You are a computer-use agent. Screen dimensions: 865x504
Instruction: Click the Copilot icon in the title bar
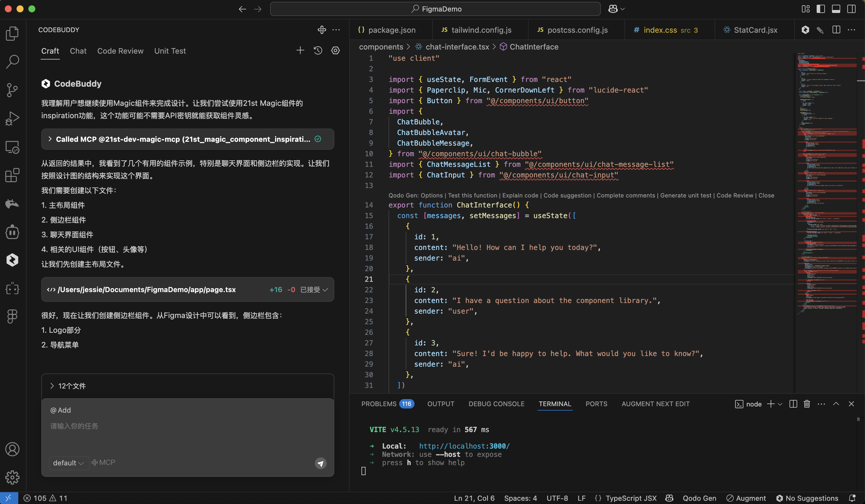point(614,9)
